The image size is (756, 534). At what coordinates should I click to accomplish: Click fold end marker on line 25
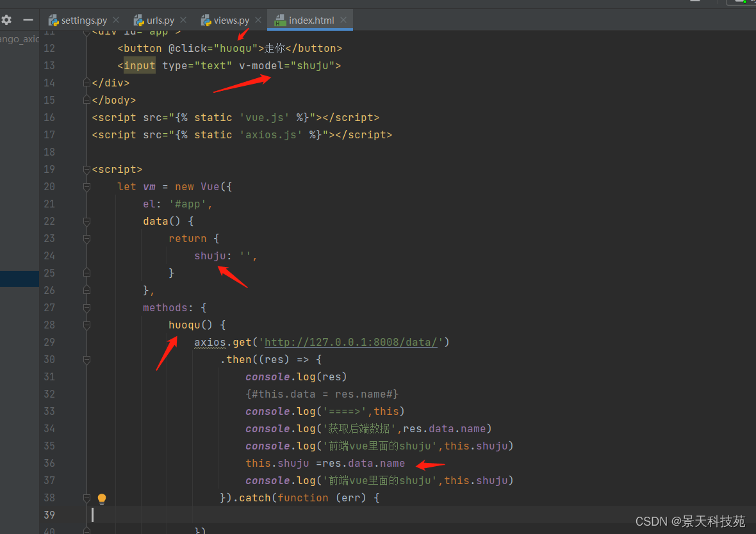(86, 273)
